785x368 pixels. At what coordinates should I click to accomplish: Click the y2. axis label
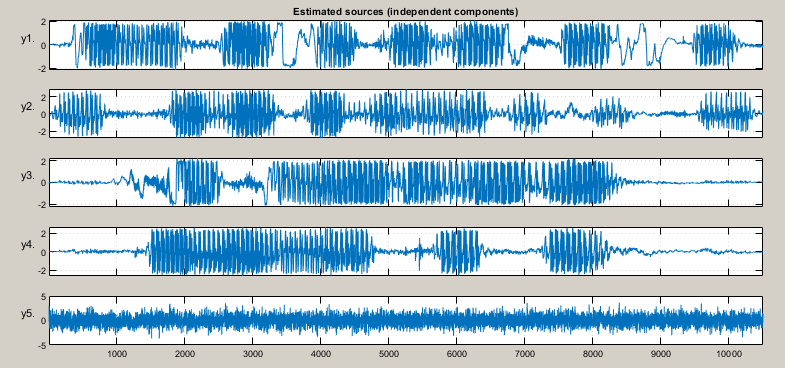28,108
